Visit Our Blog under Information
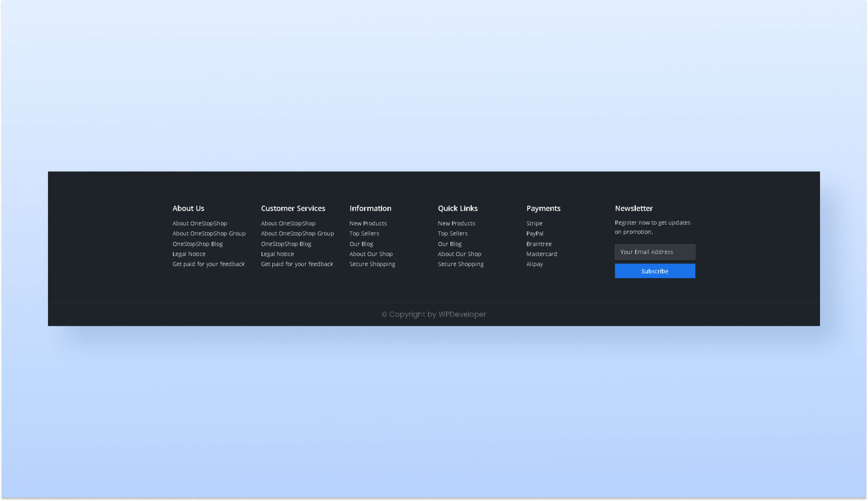The image size is (868, 501). [x=361, y=244]
